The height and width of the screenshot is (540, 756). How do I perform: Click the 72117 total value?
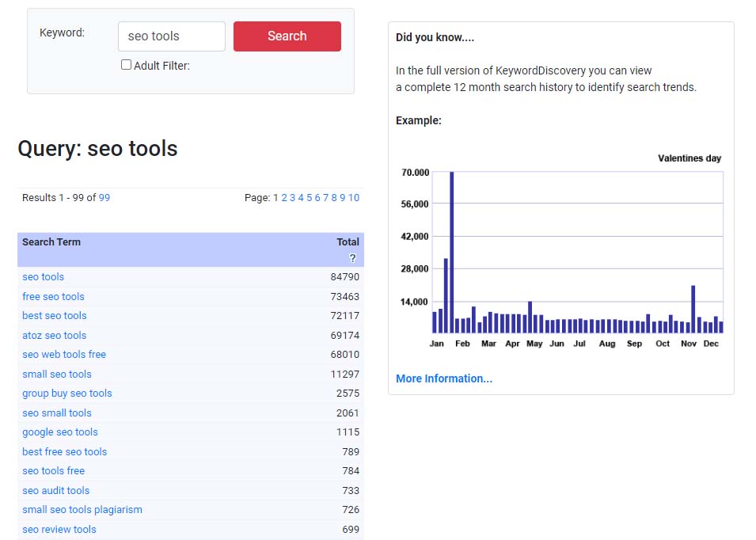344,315
